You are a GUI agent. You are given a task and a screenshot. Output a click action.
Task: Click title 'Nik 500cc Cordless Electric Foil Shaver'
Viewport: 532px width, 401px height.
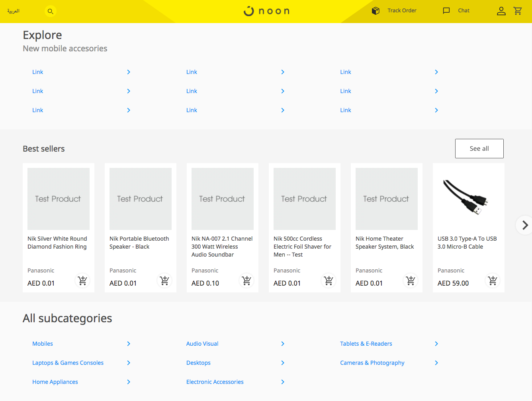click(303, 247)
